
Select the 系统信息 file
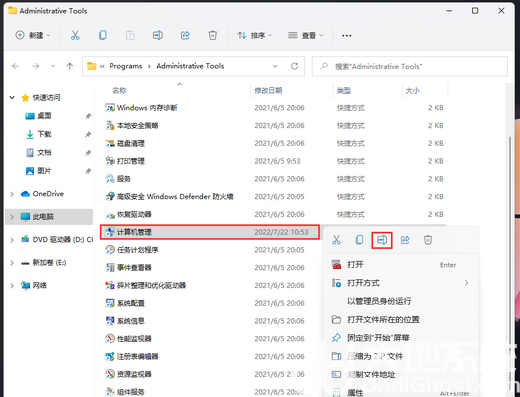(131, 321)
